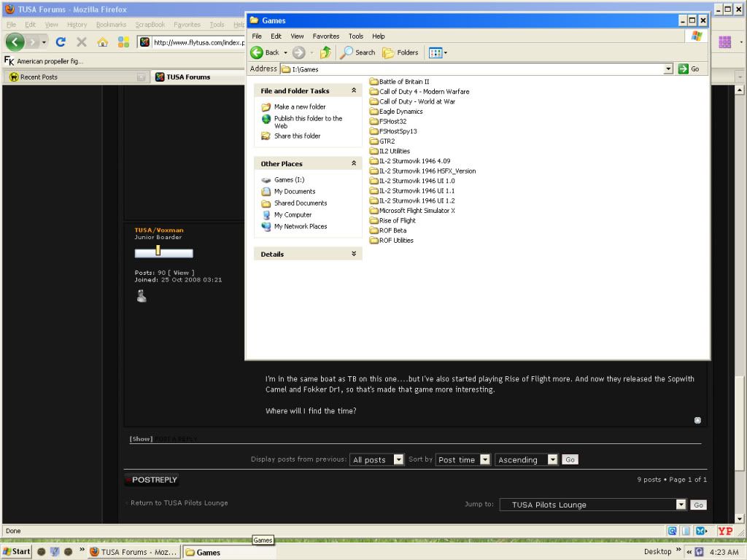Click the Windows Start button
Screen dimensions: 747x560
(x=17, y=551)
